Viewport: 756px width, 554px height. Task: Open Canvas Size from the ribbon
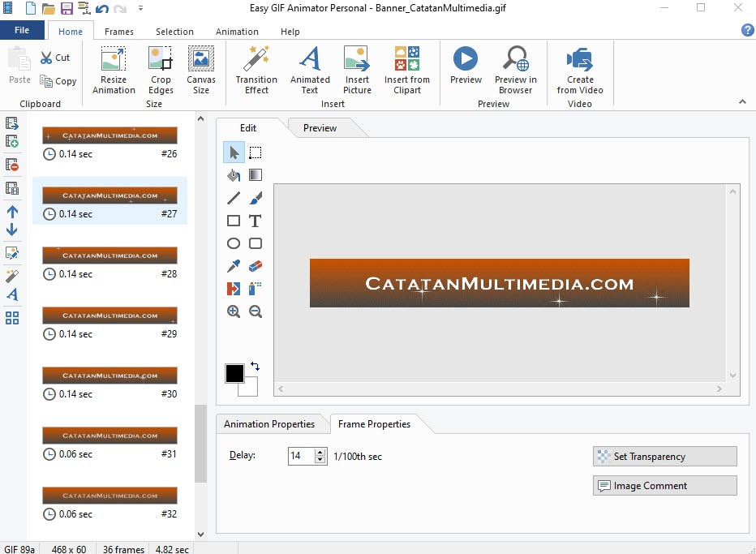(x=201, y=71)
